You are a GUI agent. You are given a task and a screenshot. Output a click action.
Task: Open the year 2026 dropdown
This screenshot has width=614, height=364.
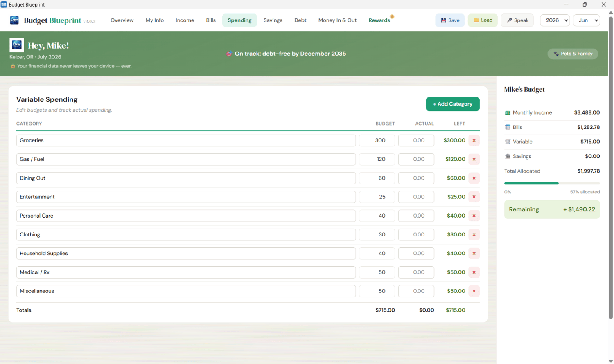pos(555,20)
